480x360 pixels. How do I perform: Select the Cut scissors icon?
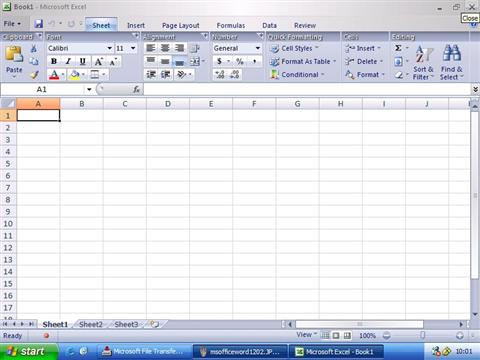click(x=34, y=49)
